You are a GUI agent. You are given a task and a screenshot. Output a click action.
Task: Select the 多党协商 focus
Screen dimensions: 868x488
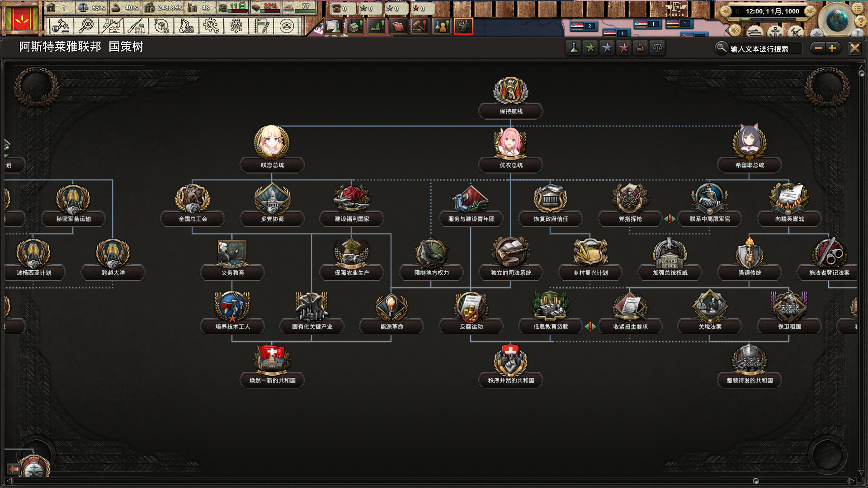pos(272,205)
